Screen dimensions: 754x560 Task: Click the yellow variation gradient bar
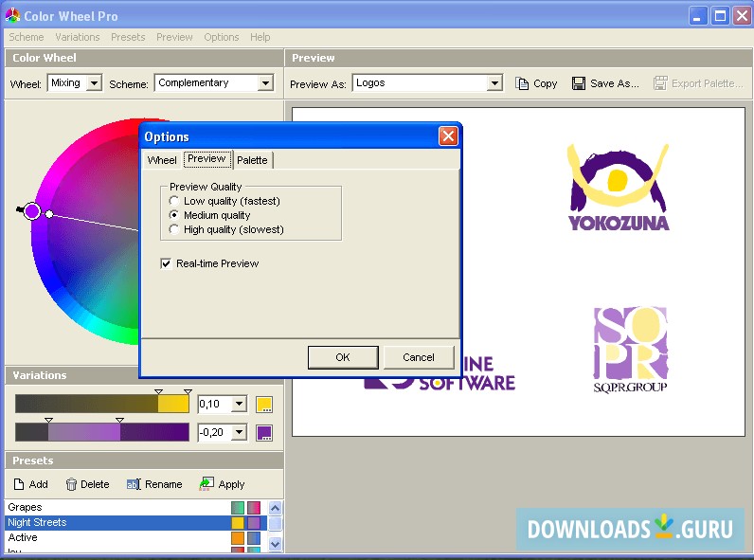pos(102,404)
